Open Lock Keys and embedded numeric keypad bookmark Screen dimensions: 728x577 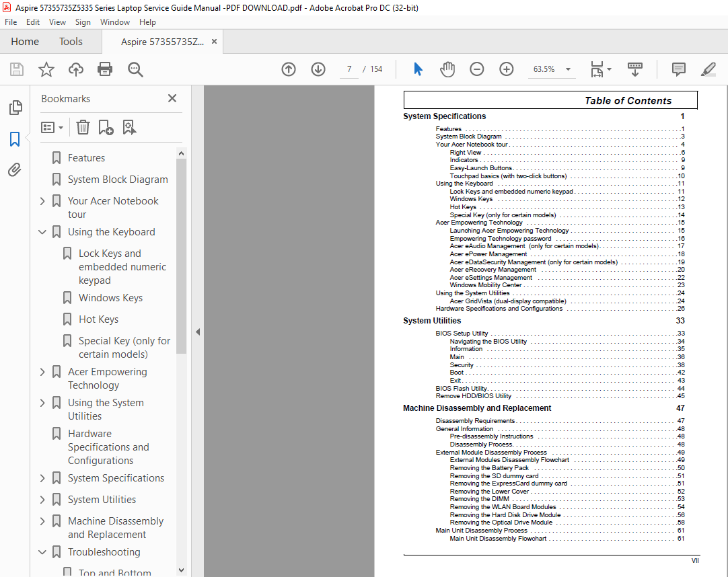122,267
